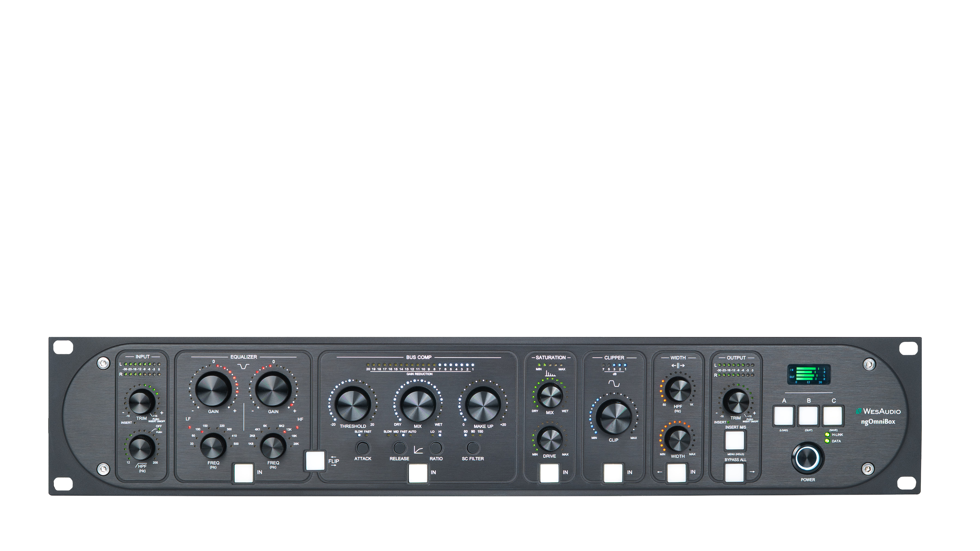Toggle the Equalizer IN button
The image size is (980, 551).
(243, 473)
